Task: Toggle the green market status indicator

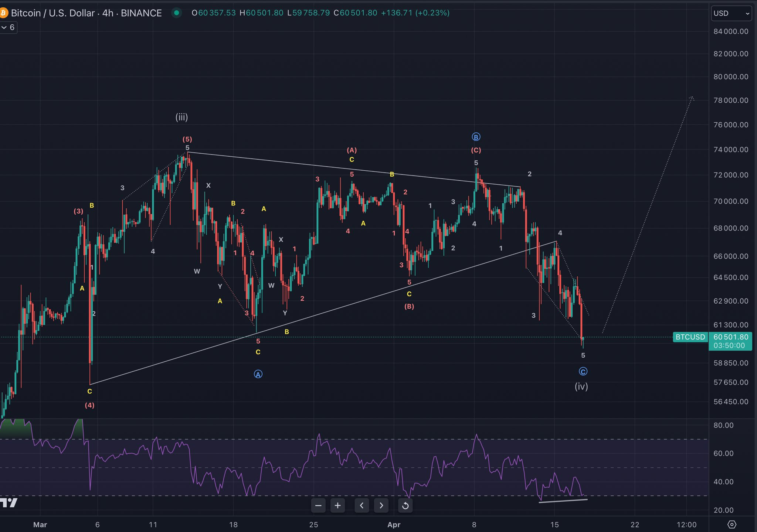Action: tap(177, 13)
